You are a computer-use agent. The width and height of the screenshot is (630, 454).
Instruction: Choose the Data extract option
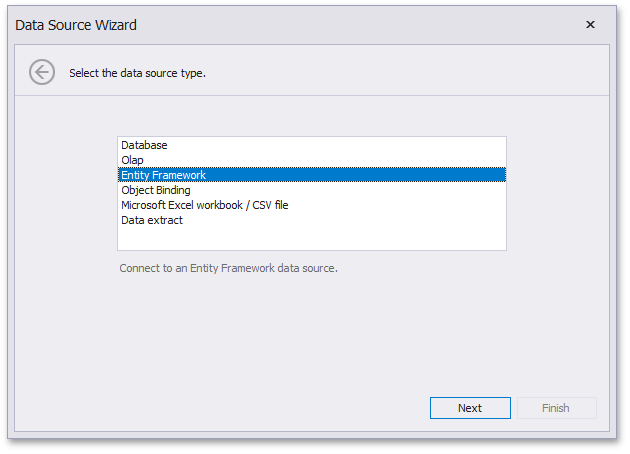click(152, 220)
